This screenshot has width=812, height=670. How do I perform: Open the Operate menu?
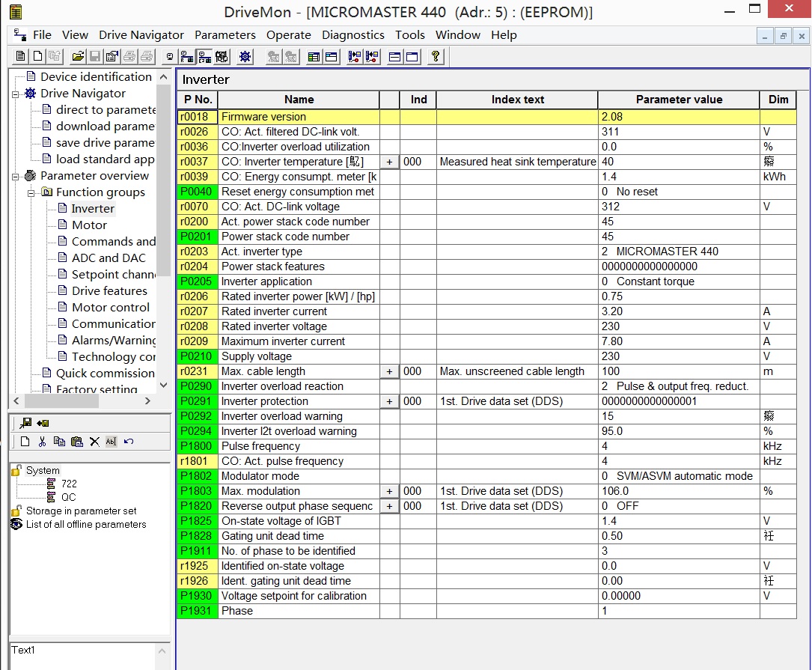point(288,34)
